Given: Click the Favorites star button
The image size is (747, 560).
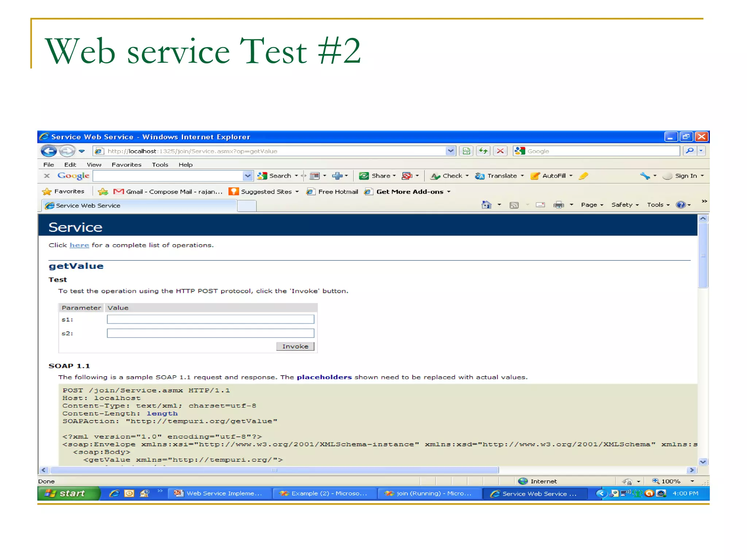Looking at the screenshot, I should 63,191.
